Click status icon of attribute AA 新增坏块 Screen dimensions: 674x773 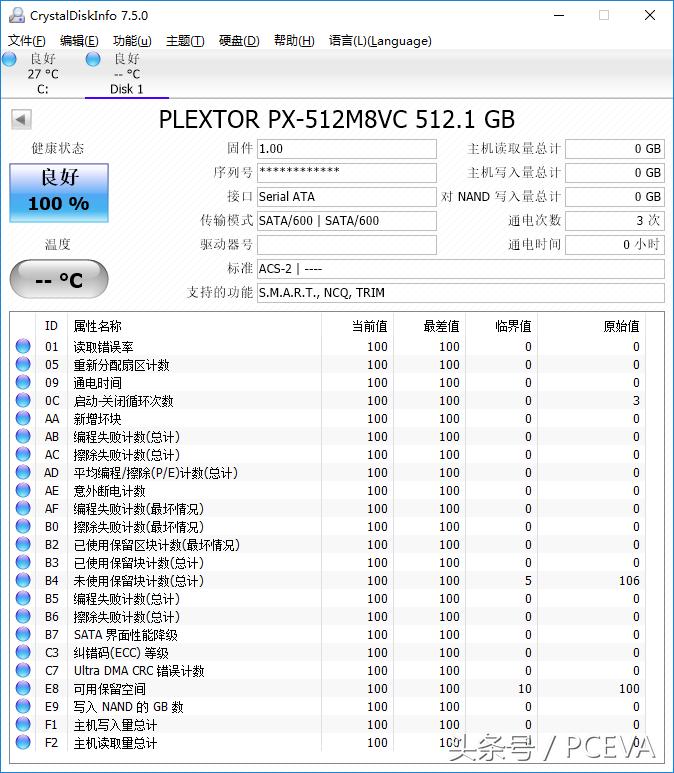point(23,418)
